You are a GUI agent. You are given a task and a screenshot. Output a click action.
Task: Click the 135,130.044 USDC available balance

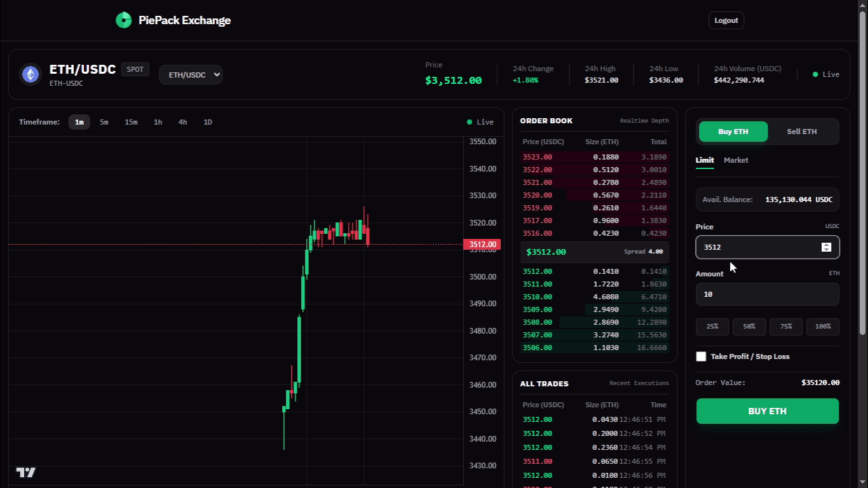[x=799, y=200]
